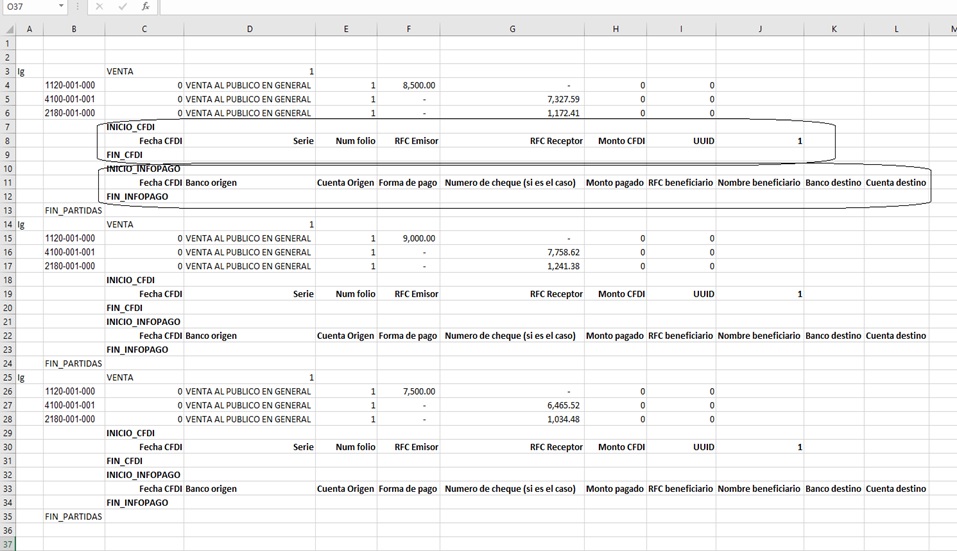Select column J header
Screen dimensions: 957x551
click(760, 29)
